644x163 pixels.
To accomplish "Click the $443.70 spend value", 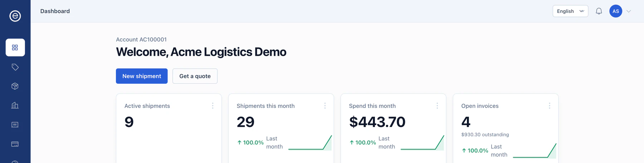I will pos(377,122).
